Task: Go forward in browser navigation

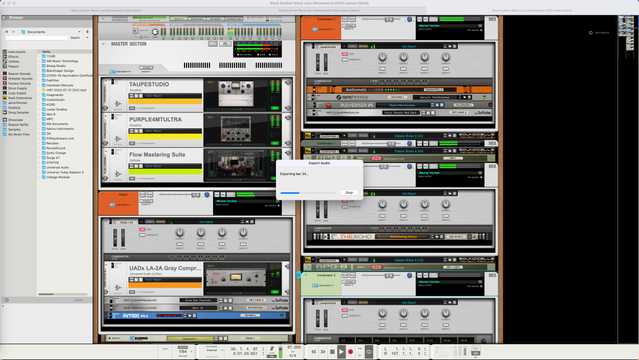Action: pyautogui.click(x=13, y=31)
